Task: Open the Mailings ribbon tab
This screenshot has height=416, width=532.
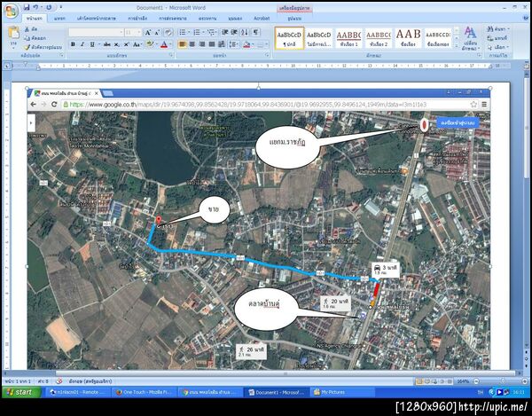Action: coord(173,19)
